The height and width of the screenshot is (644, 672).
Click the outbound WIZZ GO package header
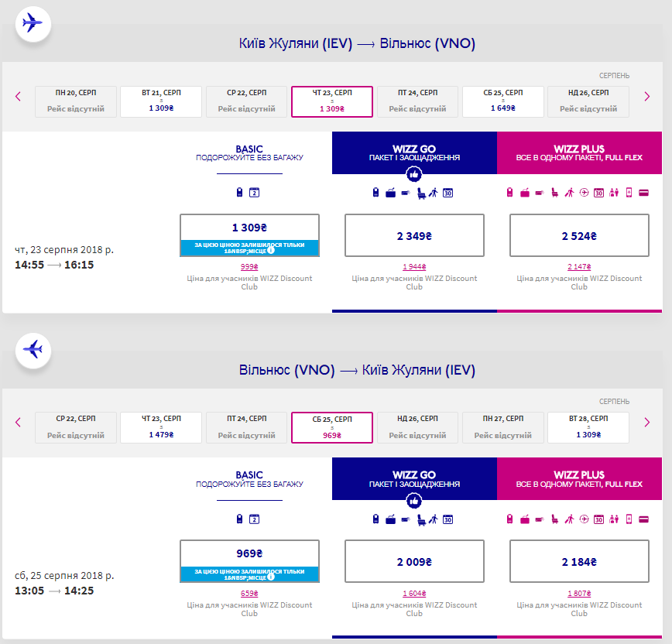[414, 153]
